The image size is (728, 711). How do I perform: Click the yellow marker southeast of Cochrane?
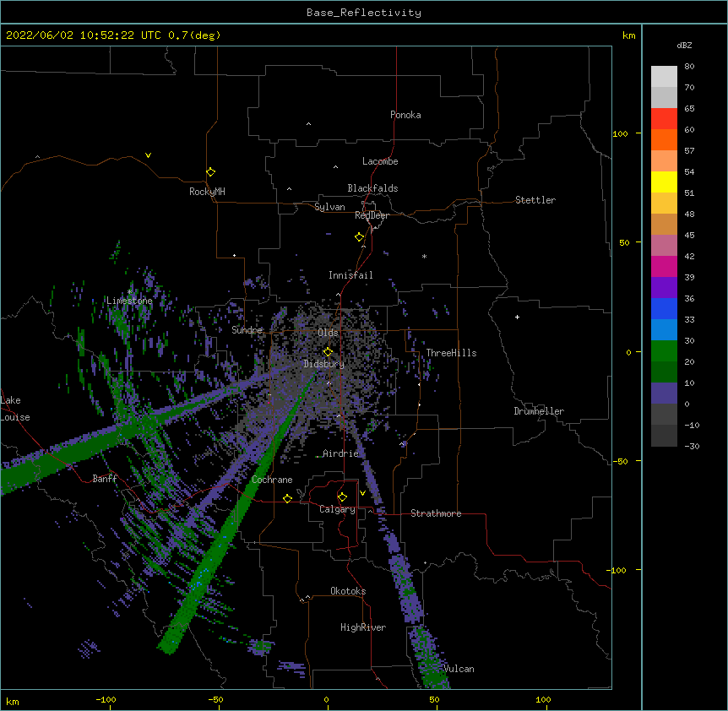[x=287, y=498]
